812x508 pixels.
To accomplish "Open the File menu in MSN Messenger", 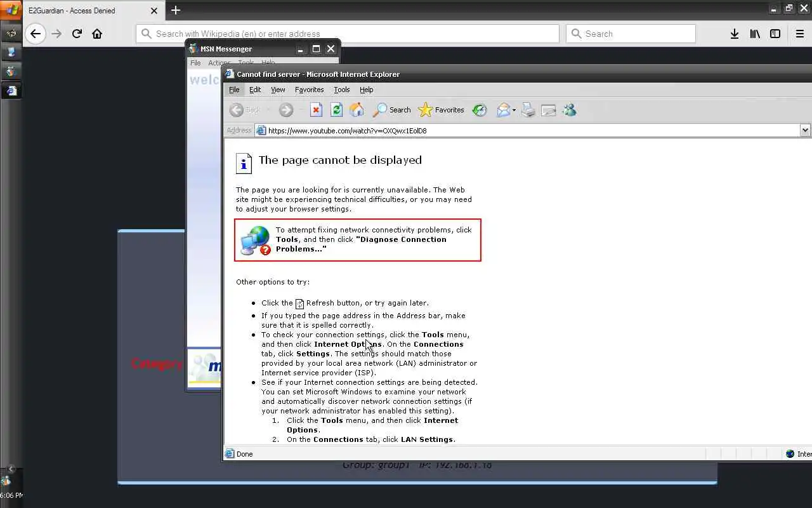I will (x=195, y=63).
